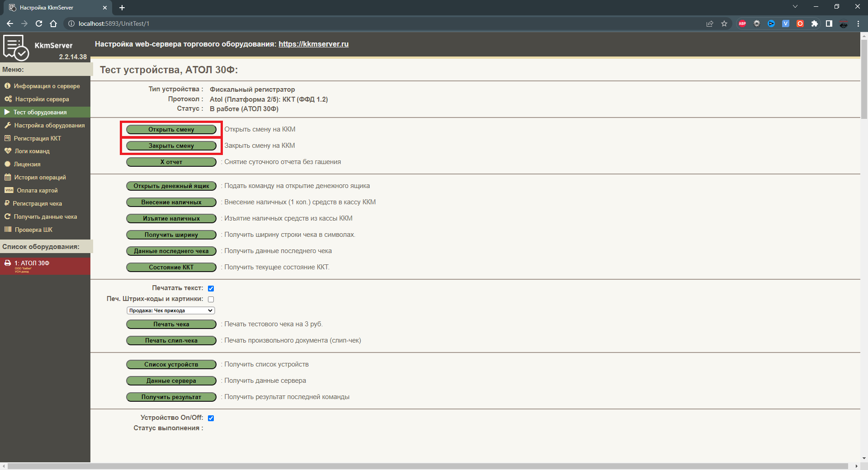
Task: Click the info icon beside Информация о сервере
Action: pyautogui.click(x=7, y=86)
